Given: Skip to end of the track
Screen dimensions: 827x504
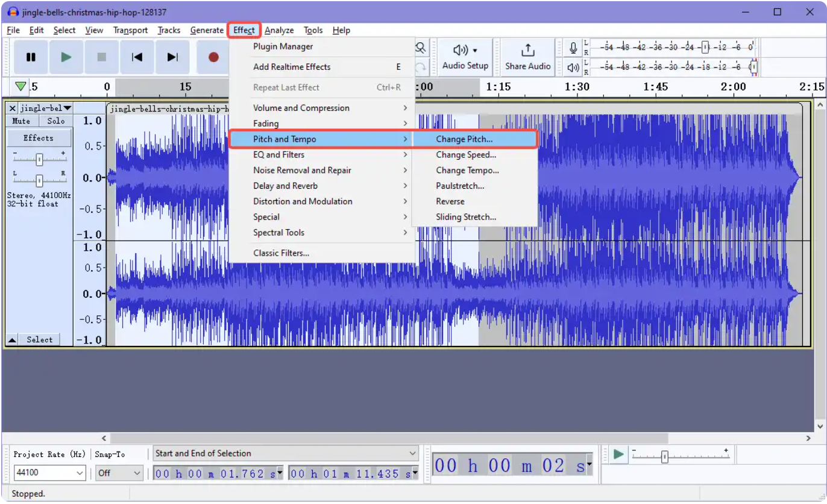Looking at the screenshot, I should click(x=173, y=57).
